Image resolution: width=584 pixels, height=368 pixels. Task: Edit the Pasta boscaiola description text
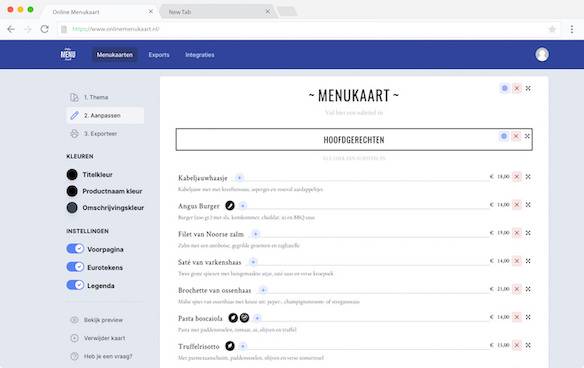point(237,330)
